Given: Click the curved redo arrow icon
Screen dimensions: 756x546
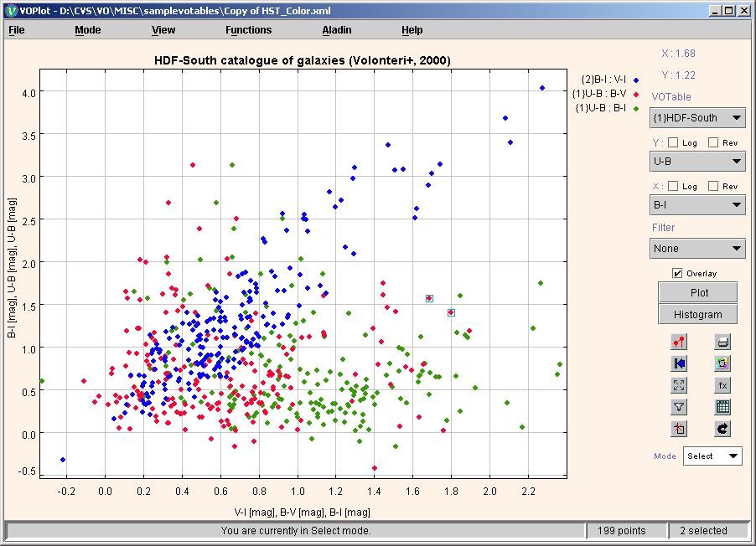Looking at the screenshot, I should pyautogui.click(x=722, y=429).
